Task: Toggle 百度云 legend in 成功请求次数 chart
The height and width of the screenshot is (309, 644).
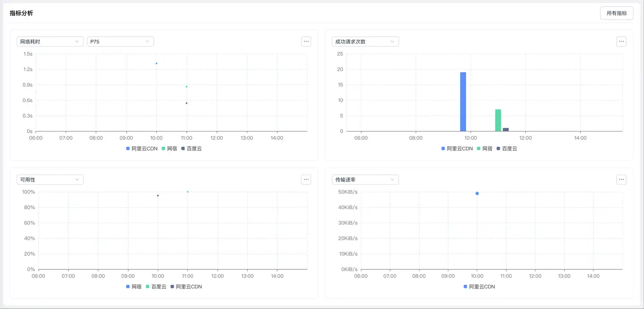Action: (x=507, y=148)
